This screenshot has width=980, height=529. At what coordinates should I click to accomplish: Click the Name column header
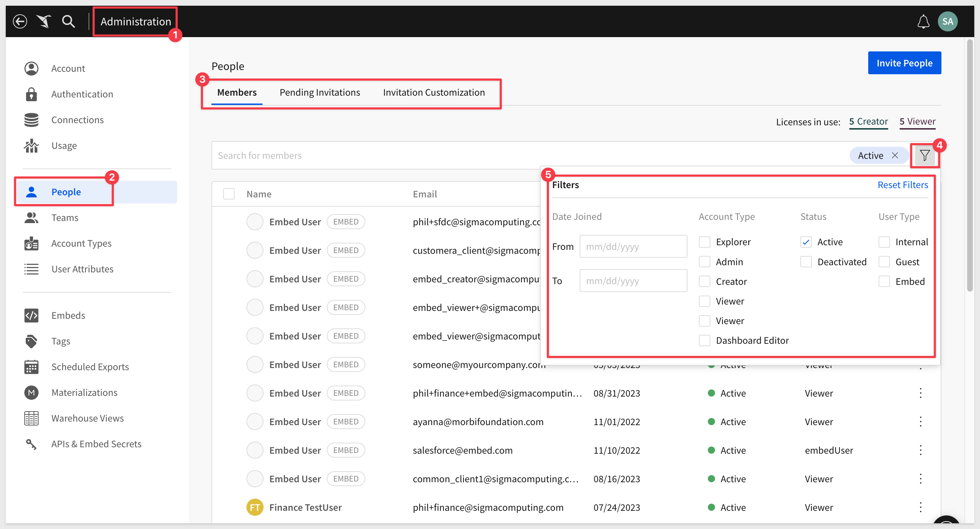(259, 194)
